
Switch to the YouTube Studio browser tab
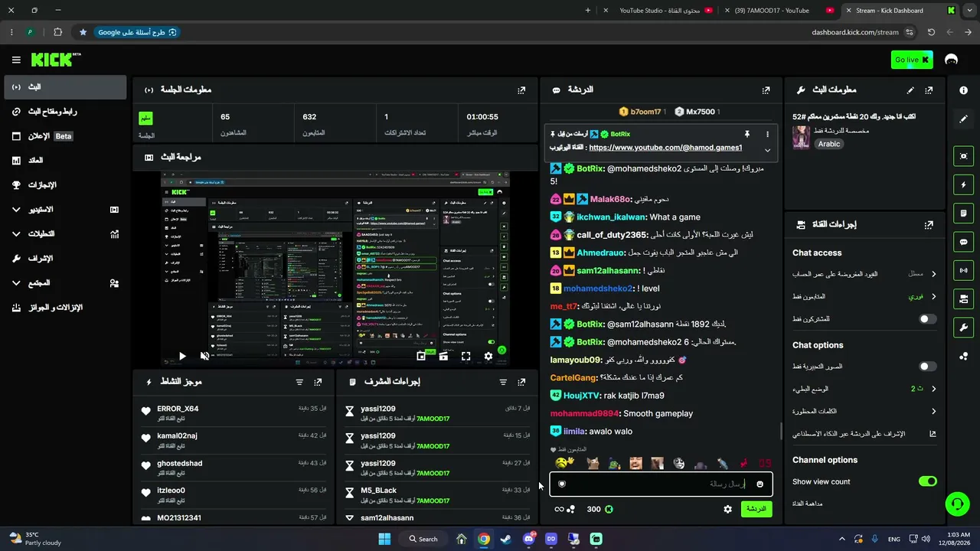[659, 11]
